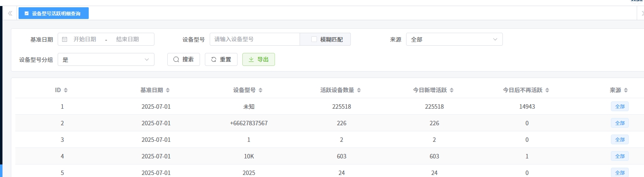Click the 全部 tag in row 1
The width and height of the screenshot is (644, 177).
[620, 107]
